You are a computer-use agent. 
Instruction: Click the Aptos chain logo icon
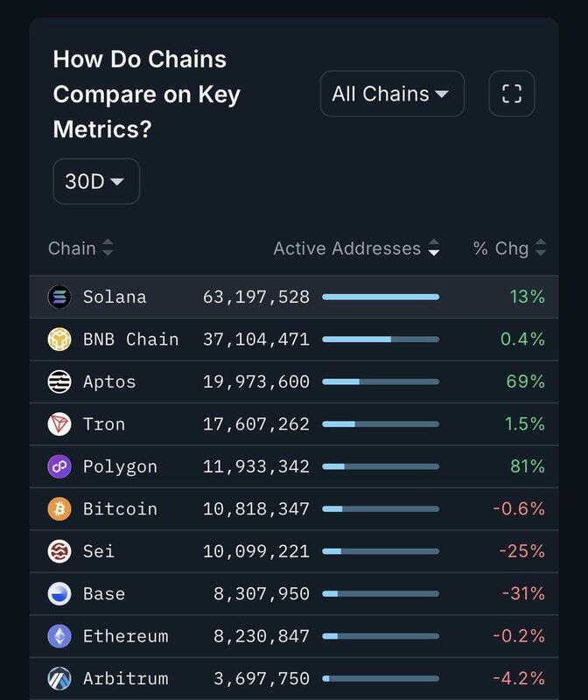pos(59,381)
